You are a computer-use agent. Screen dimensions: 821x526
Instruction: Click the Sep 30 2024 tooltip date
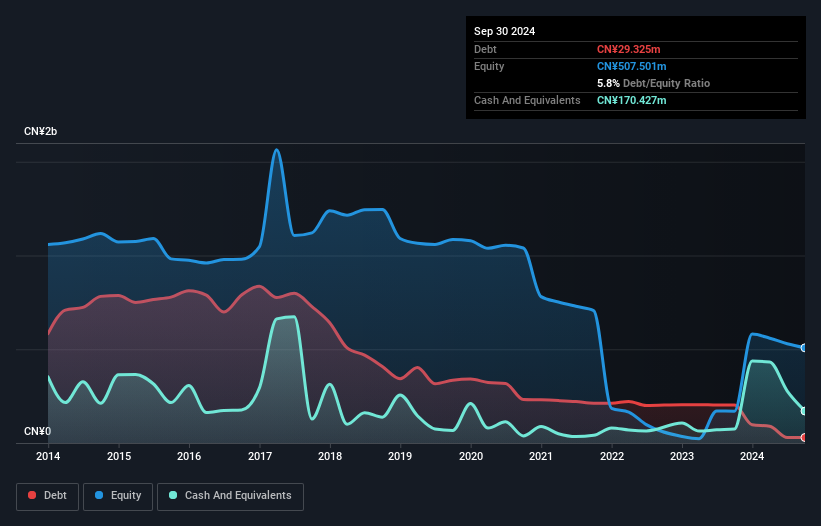pyautogui.click(x=504, y=31)
